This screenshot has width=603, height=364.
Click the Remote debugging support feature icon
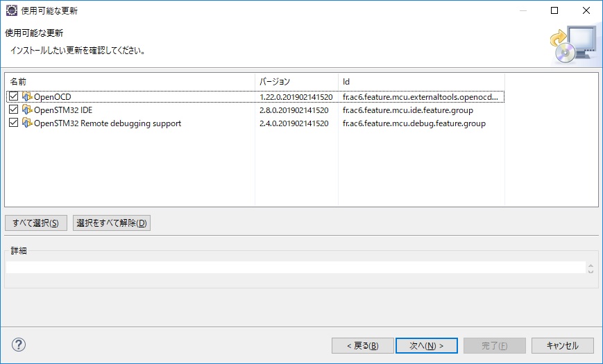[x=27, y=123]
